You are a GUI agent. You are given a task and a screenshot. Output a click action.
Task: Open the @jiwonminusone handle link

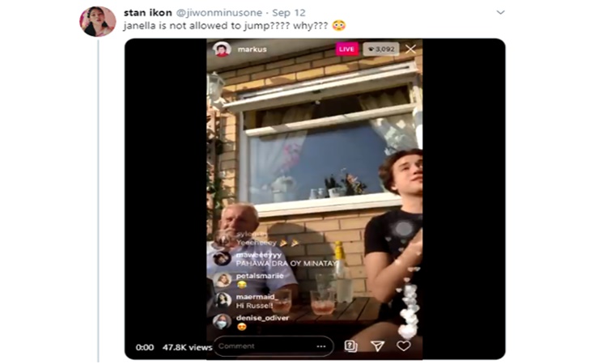(219, 12)
